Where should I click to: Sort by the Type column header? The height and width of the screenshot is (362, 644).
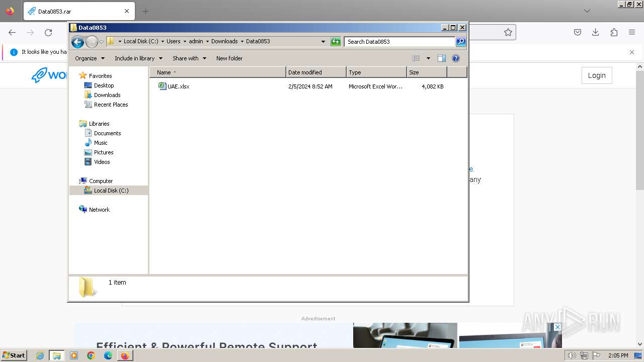pyautogui.click(x=376, y=72)
